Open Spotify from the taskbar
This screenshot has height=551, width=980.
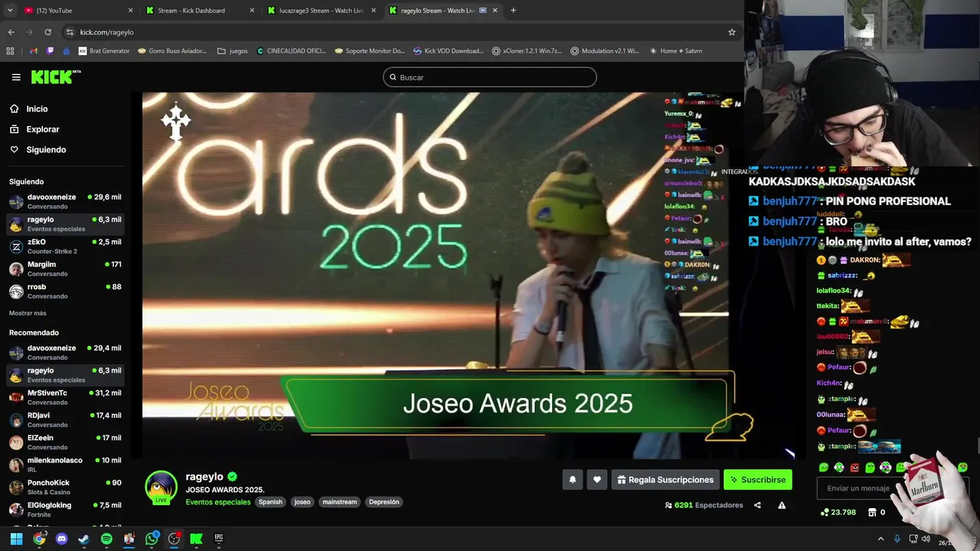coord(106,539)
